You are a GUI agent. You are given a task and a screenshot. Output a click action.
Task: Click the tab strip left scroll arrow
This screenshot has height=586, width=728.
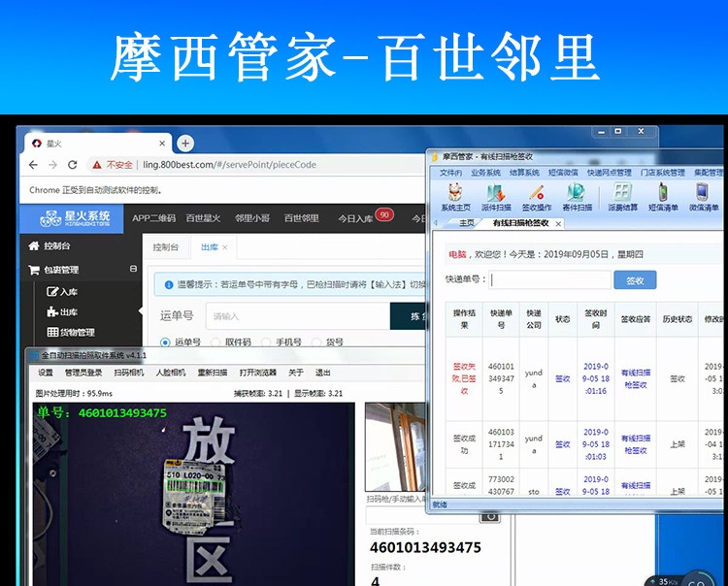tap(436, 223)
